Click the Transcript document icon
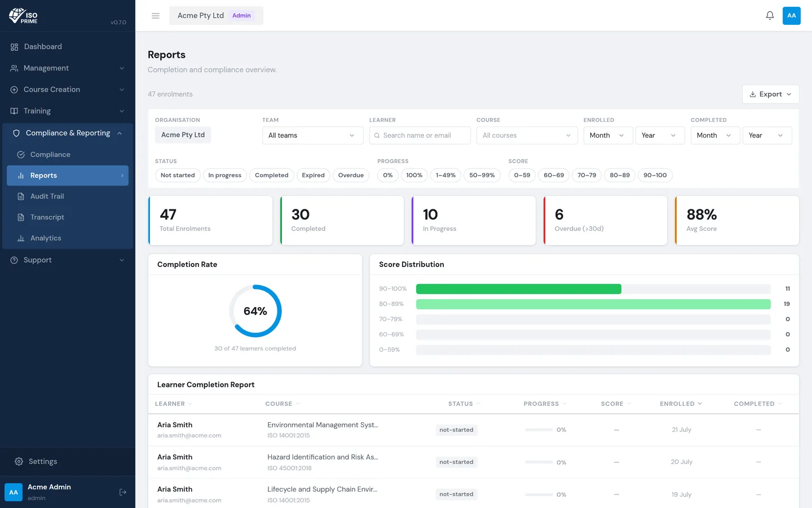 (21, 217)
